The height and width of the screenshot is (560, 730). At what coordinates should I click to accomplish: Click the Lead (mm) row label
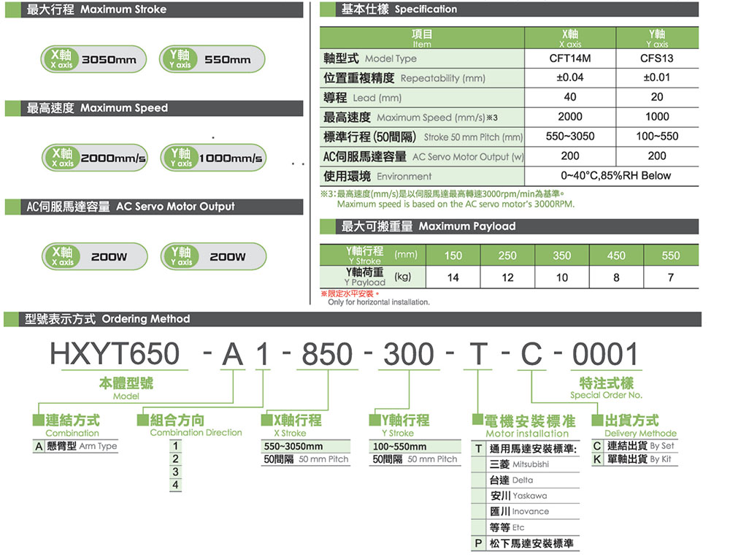(422, 98)
